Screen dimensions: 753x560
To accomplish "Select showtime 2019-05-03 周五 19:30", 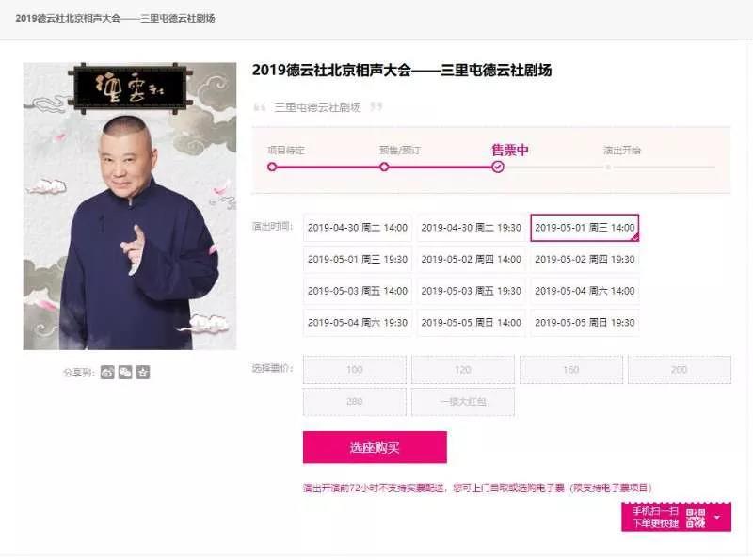I will click(471, 291).
